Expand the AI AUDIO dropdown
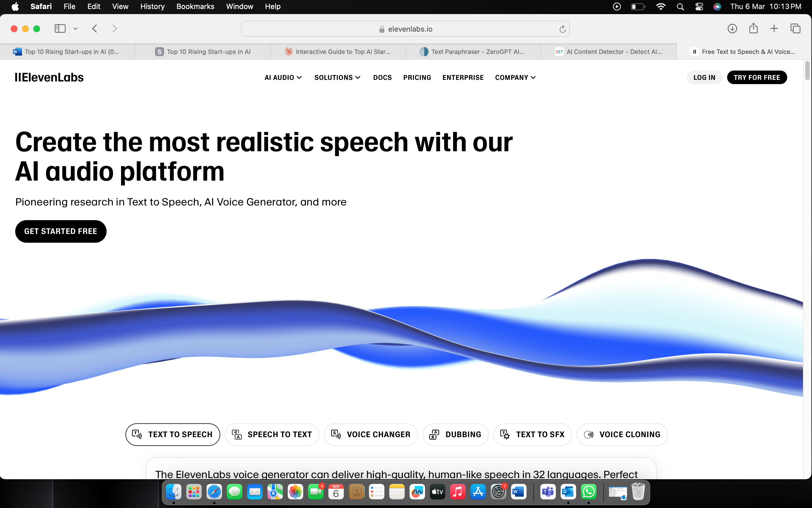This screenshot has width=812, height=508. click(x=283, y=78)
